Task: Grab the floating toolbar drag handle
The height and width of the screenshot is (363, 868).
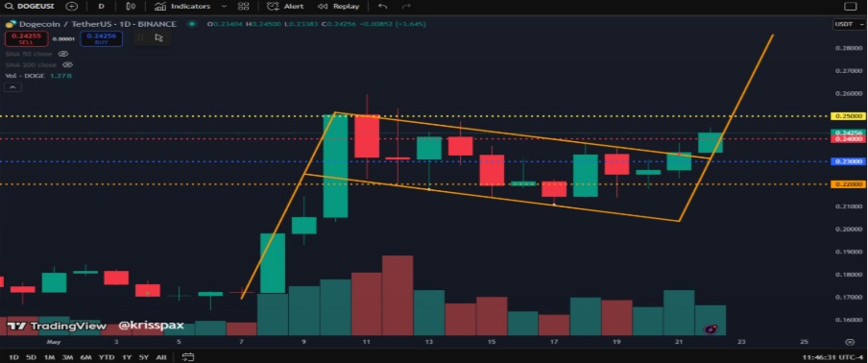Action: click(x=140, y=37)
